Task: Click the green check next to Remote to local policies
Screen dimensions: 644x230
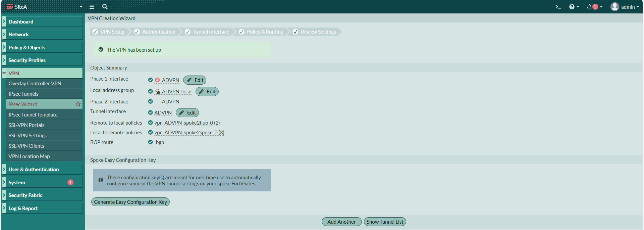Action: [151, 123]
